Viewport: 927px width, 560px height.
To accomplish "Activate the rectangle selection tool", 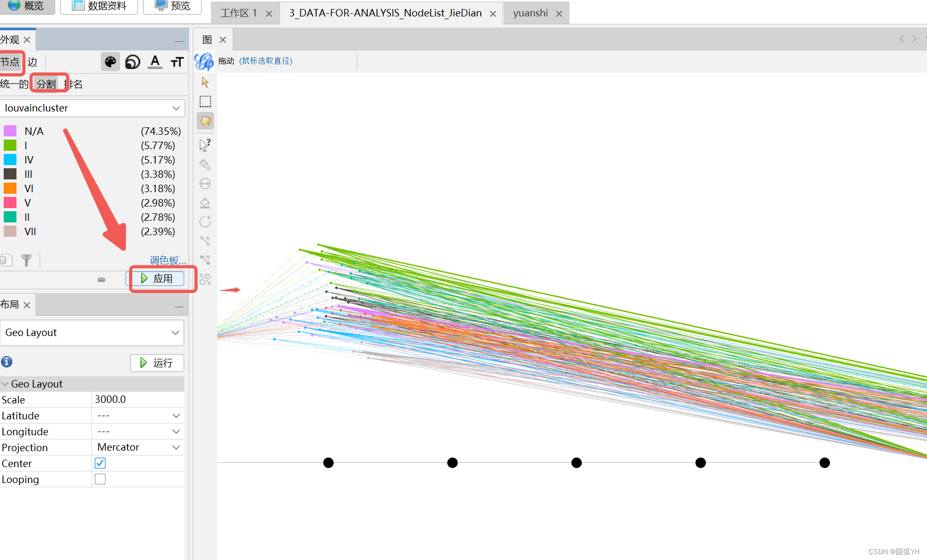I will 205,101.
